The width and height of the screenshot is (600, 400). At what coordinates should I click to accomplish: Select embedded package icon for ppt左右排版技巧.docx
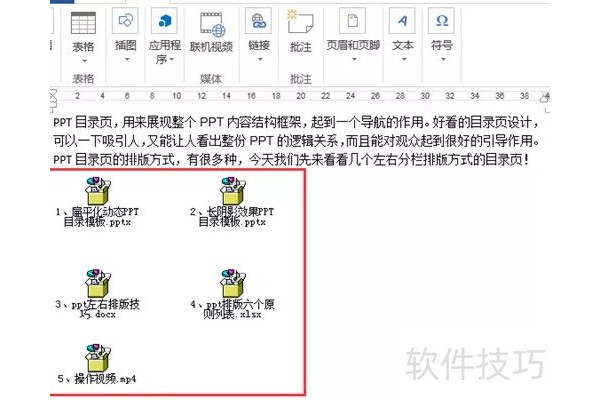pyautogui.click(x=98, y=283)
